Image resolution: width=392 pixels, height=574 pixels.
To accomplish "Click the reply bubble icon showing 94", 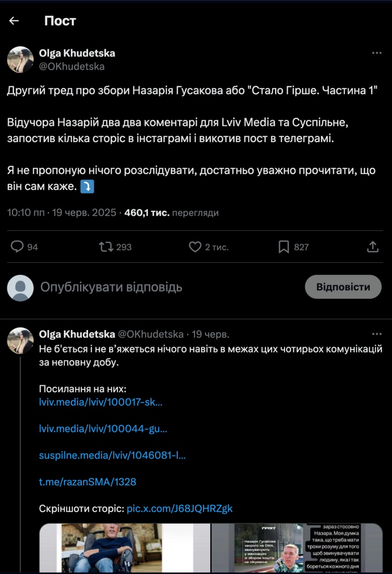I will click(18, 247).
